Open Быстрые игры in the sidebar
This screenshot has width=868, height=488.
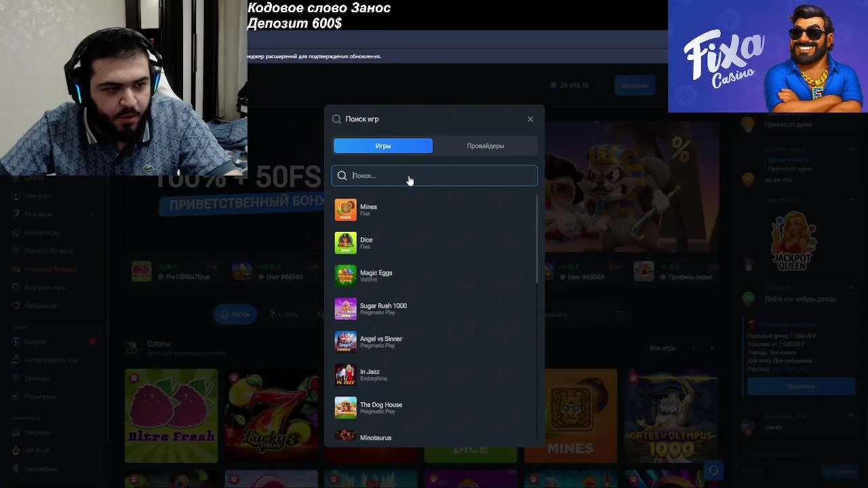(x=45, y=287)
